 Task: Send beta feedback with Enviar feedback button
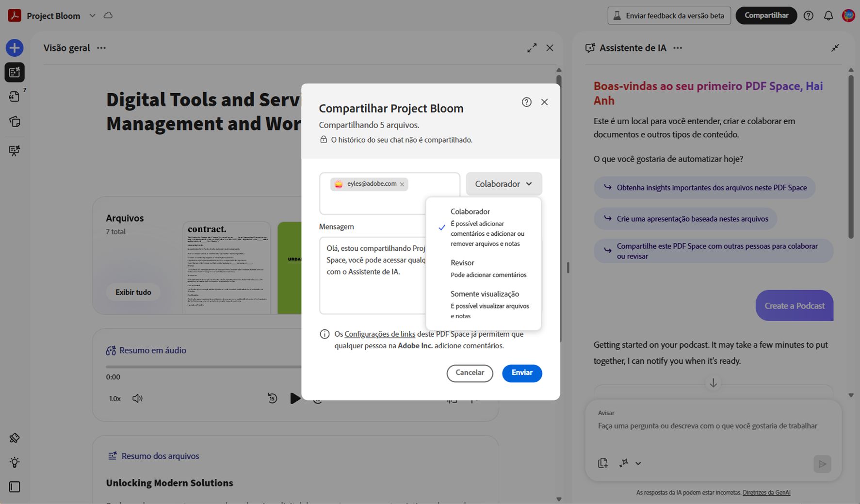coord(669,16)
